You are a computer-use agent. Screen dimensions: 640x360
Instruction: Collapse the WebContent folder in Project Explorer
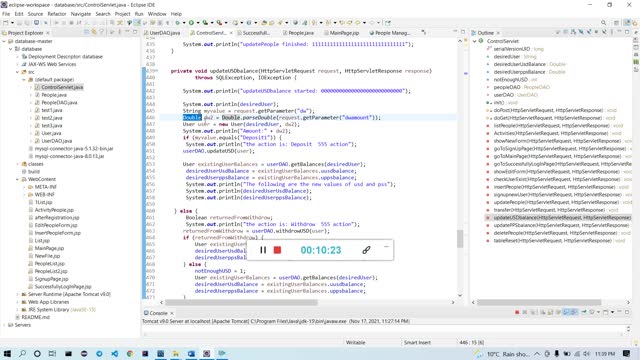pyautogui.click(x=18, y=179)
